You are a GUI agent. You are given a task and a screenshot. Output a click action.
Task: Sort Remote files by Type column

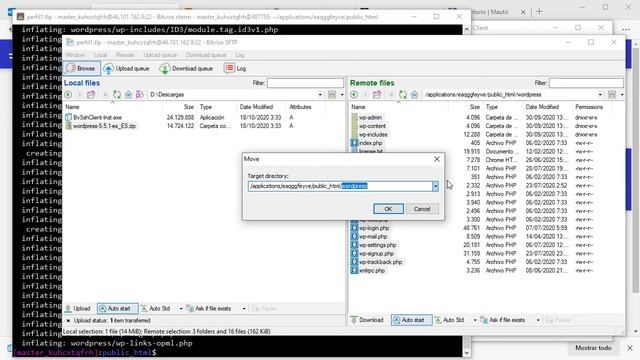tap(492, 107)
